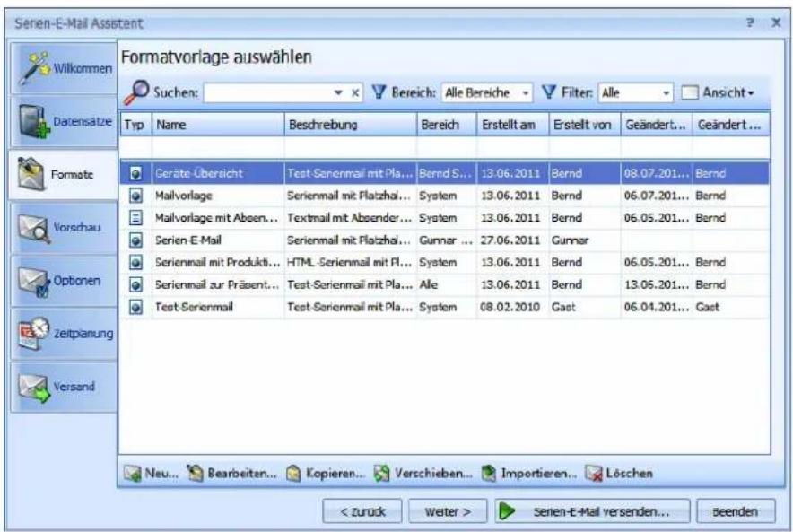Click the Gunnar ... Bereich cell

[446, 240]
